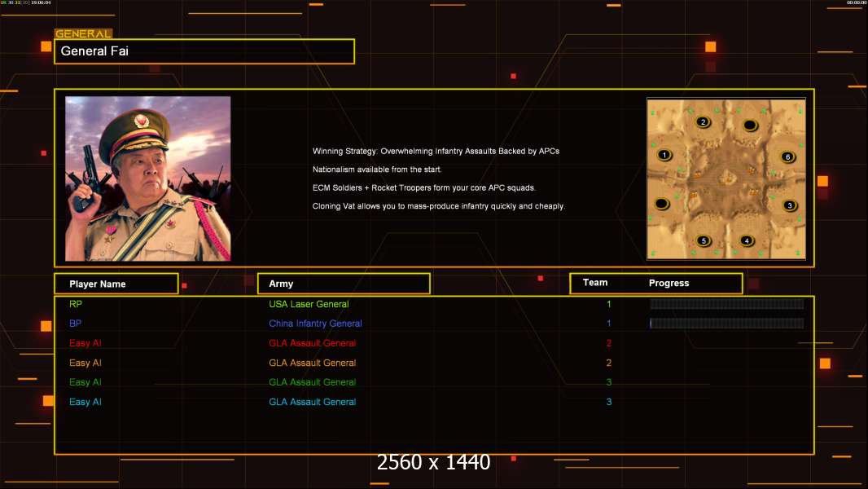Select General Fai's portrait image
Viewport: 868px width, 489px height.
pyautogui.click(x=148, y=178)
